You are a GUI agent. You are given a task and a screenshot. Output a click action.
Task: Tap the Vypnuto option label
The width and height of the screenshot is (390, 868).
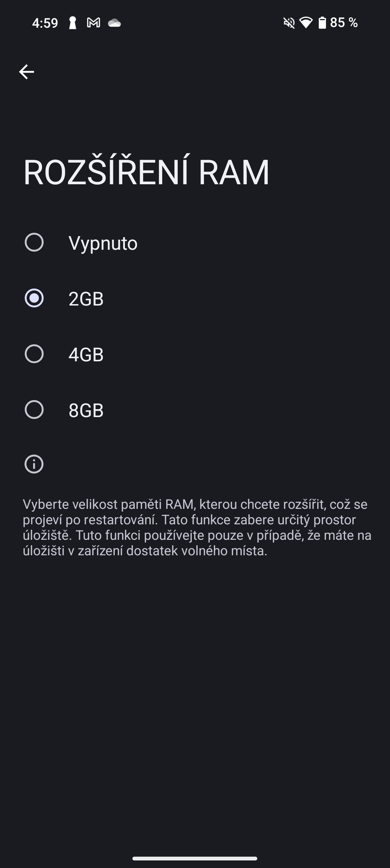click(103, 243)
